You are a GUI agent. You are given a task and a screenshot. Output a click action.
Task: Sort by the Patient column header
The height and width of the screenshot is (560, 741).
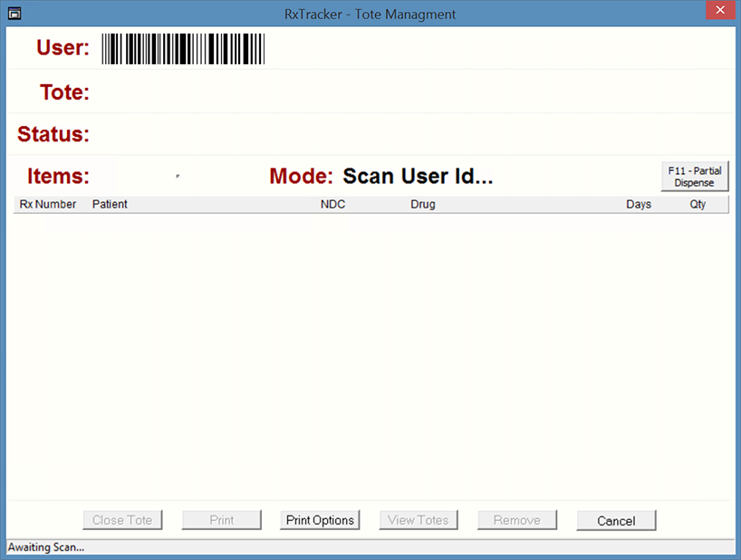tap(110, 205)
